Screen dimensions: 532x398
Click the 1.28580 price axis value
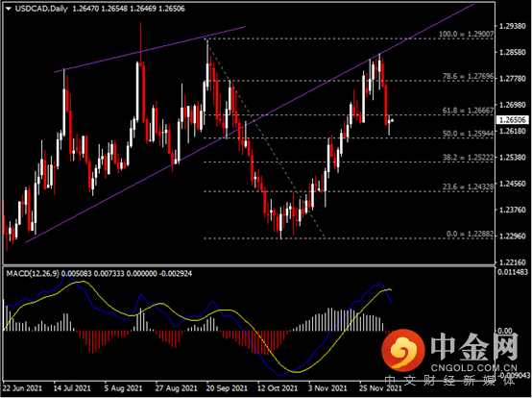pos(513,52)
